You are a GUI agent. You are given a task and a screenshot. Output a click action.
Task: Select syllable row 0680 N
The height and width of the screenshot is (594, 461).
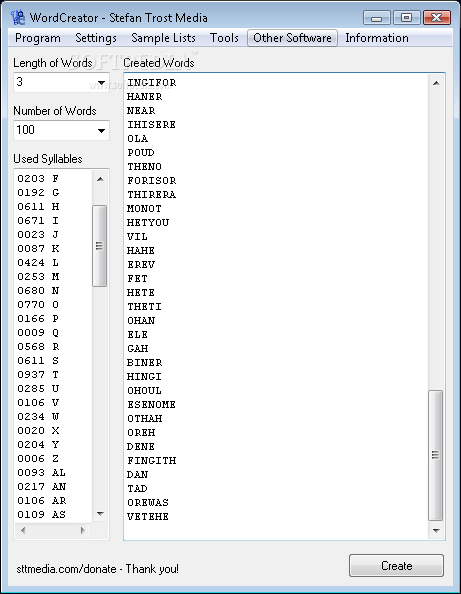(x=38, y=291)
